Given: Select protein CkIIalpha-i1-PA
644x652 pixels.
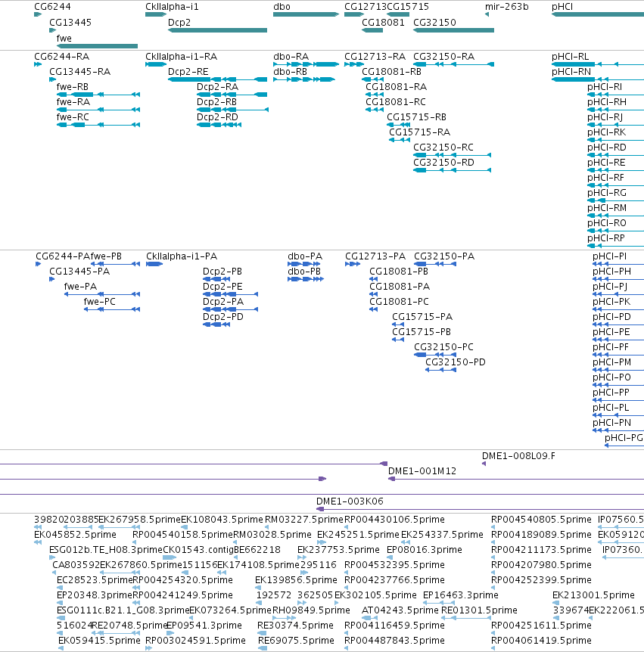Looking at the screenshot, I should pyautogui.click(x=182, y=256).
